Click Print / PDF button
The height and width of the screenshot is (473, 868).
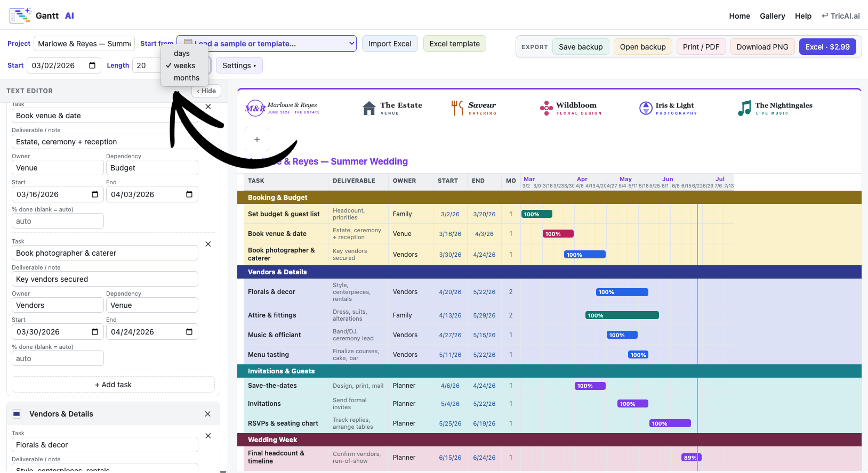pos(701,47)
